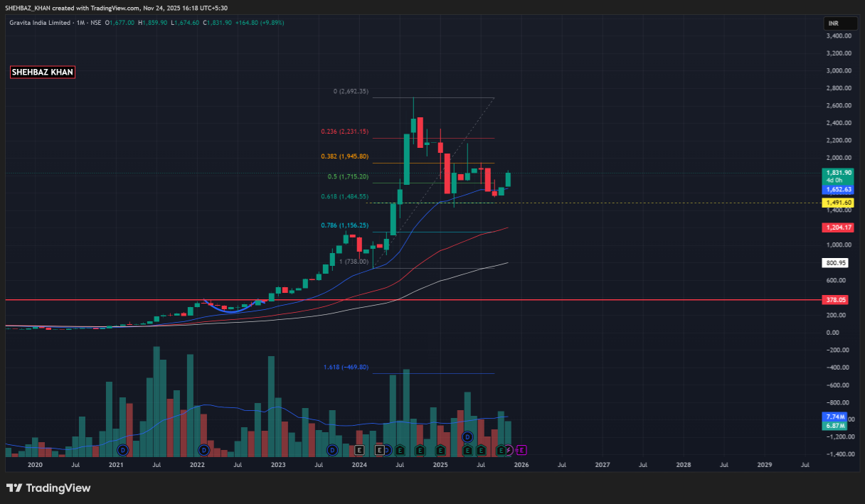Click the TradingView logo
Screen dimensions: 865x504
click(48, 488)
